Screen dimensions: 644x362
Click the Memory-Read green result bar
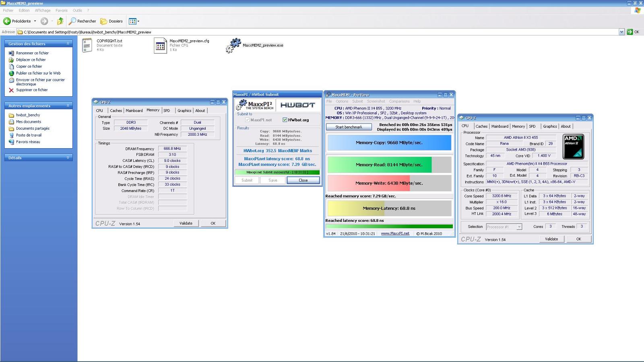pos(389,165)
